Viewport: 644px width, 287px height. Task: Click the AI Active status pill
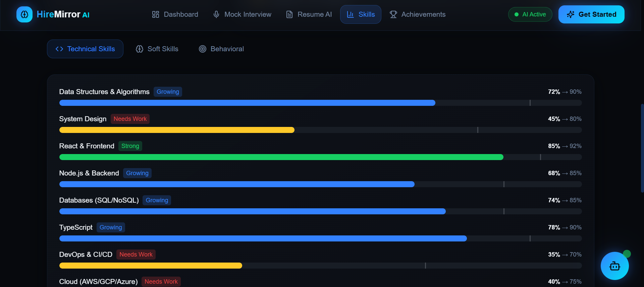[x=530, y=14]
